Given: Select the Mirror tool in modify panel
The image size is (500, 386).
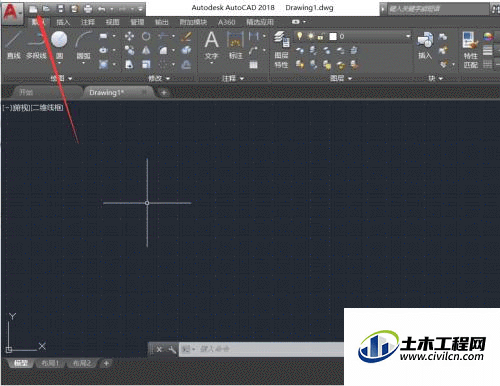Looking at the screenshot, I should coord(146,50).
